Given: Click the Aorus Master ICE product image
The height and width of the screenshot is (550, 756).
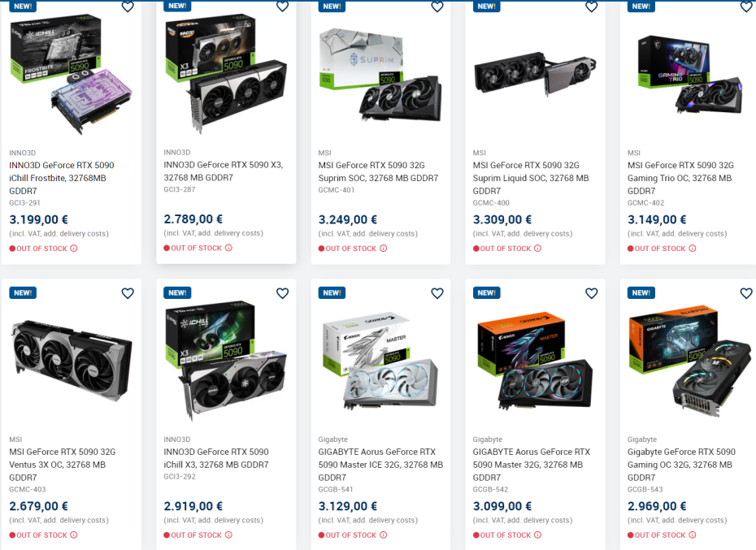Looking at the screenshot, I should 380,360.
